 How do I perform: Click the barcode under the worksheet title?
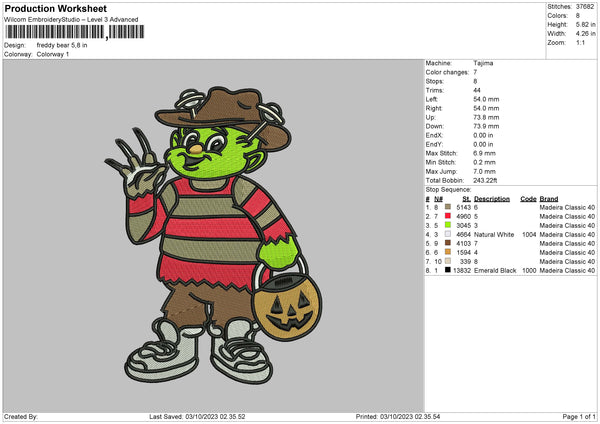[74, 32]
